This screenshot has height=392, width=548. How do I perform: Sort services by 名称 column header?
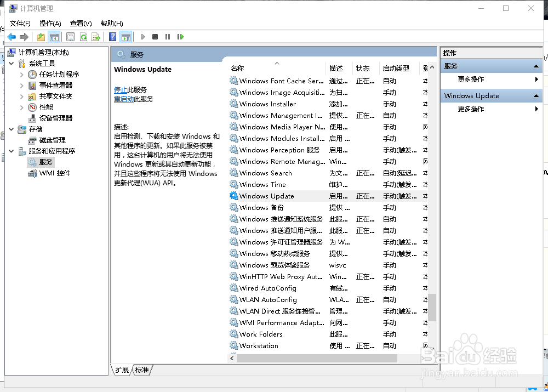(x=277, y=68)
